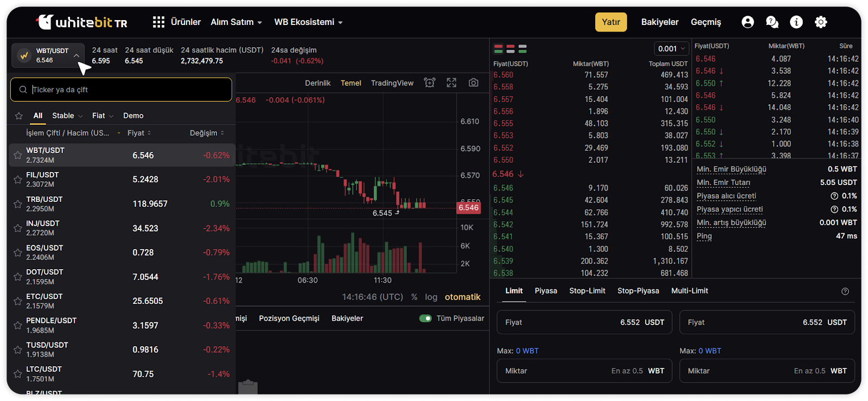Favorite the PENDLE/USDT pair star
The image size is (868, 401).
click(x=17, y=326)
